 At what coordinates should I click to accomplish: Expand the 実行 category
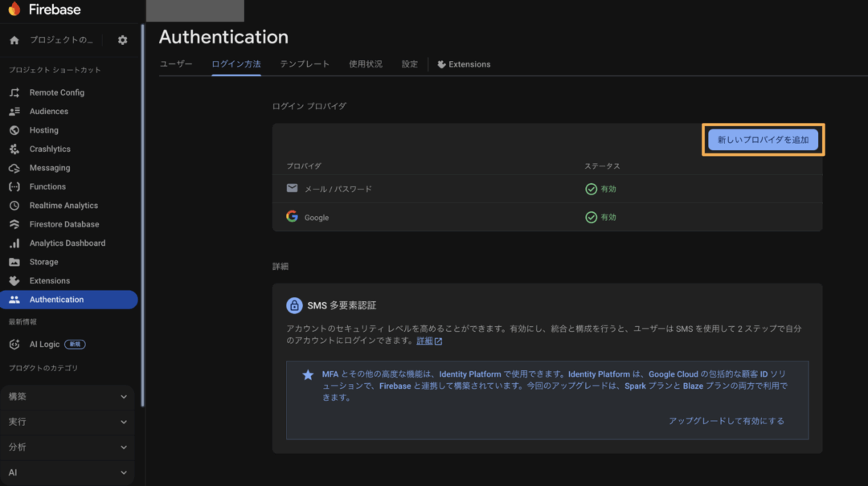[68, 422]
